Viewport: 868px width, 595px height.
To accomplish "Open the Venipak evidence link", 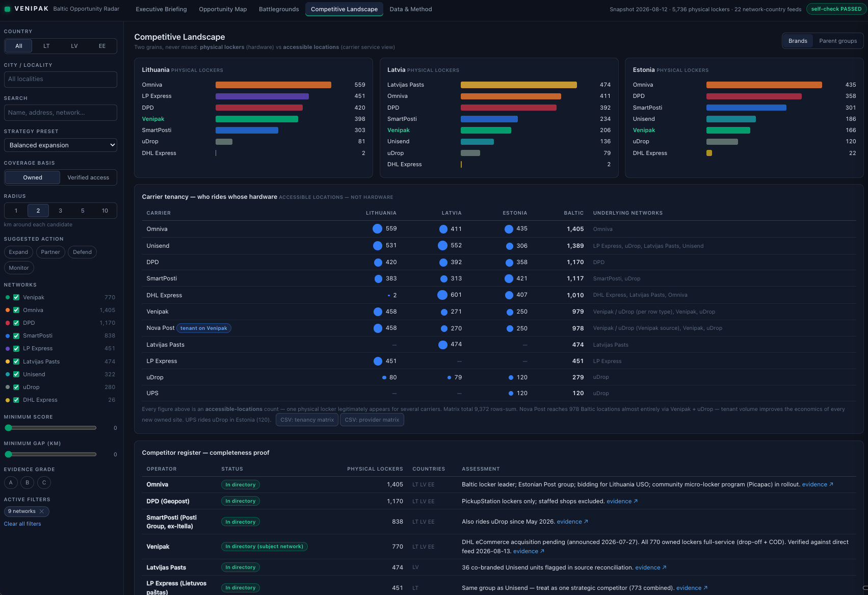I will click(529, 551).
